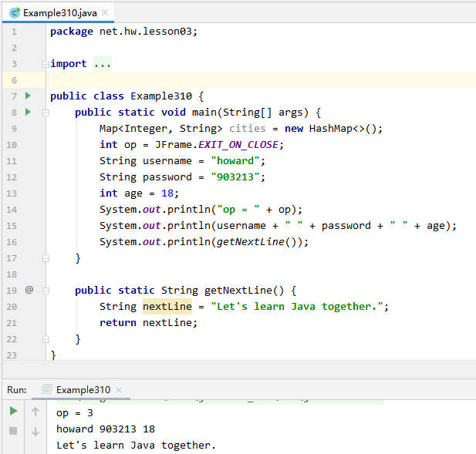The height and width of the screenshot is (454, 476).
Task: Click the "Let's learn Java together." string on line 20
Action: tap(297, 306)
